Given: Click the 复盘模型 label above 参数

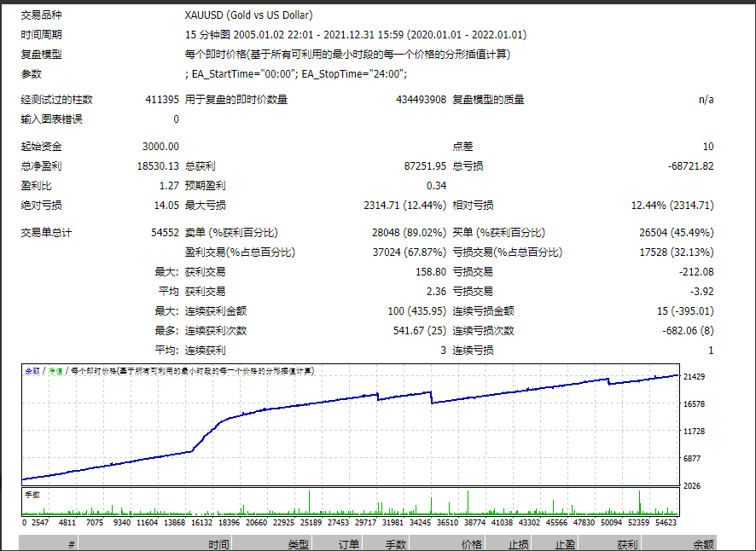Looking at the screenshot, I should pyautogui.click(x=41, y=55).
